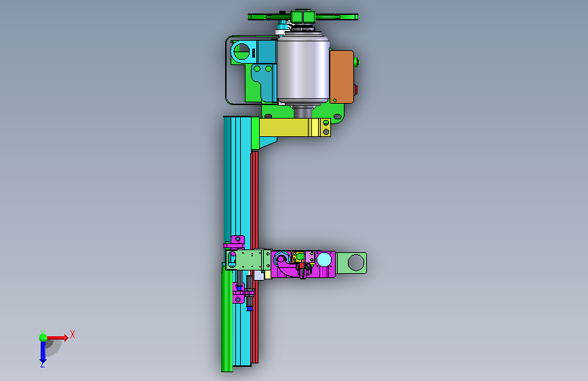Select the orange box beside the motor
The width and height of the screenshot is (588, 381).
click(342, 77)
